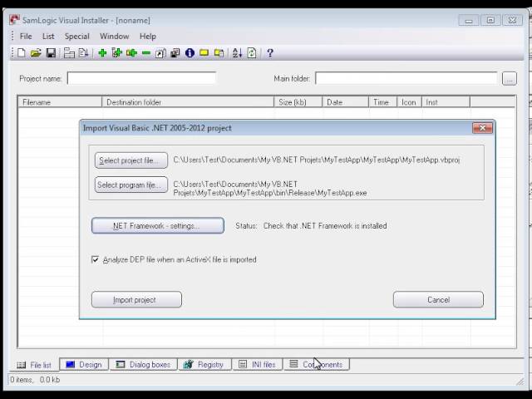Click the Time column header
This screenshot has height=399, width=532.
pos(382,102)
